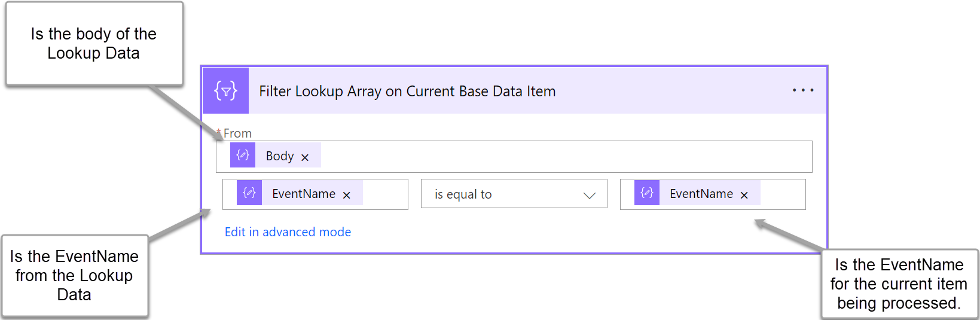This screenshot has width=980, height=320.
Task: Click the 'EventName from the Lookup Data' callout
Action: 74,276
